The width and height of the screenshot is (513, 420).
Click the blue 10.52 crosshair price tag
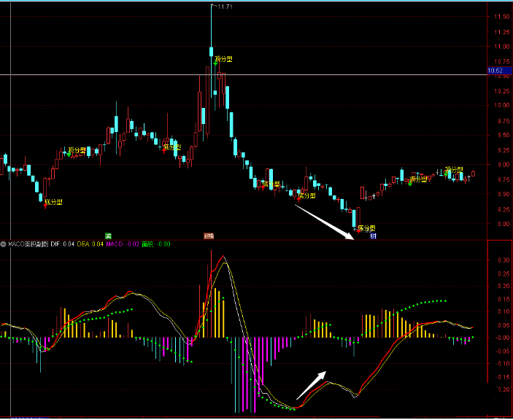coord(499,71)
